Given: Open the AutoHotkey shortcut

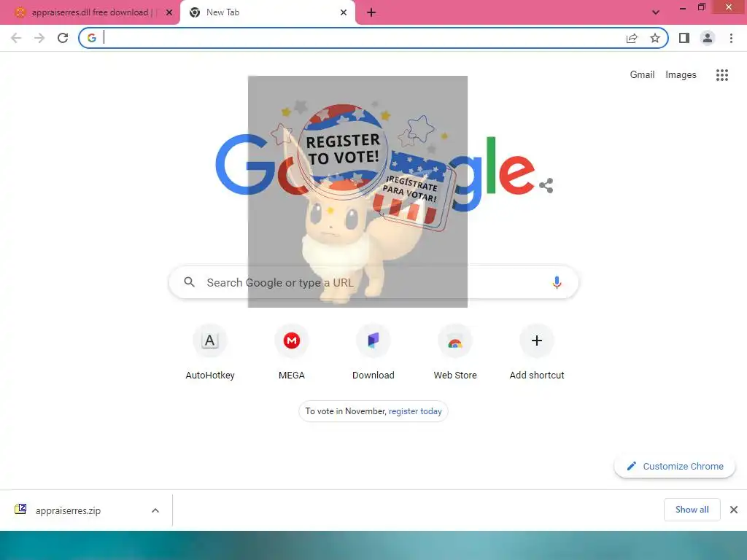Looking at the screenshot, I should [x=209, y=352].
